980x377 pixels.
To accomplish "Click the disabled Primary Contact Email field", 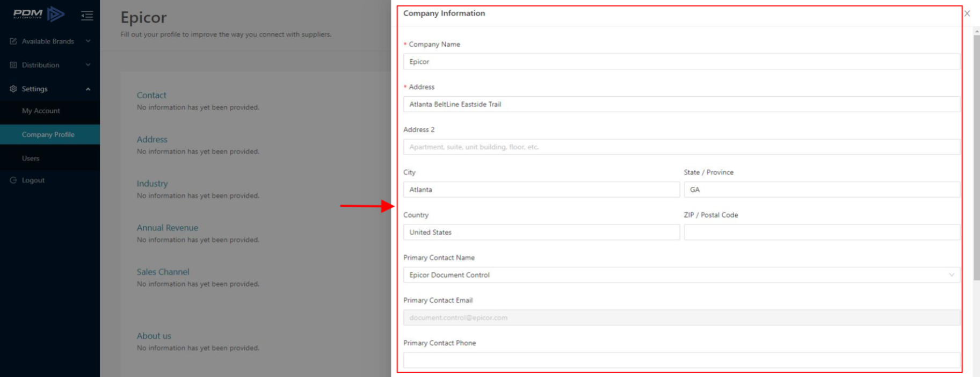I will click(681, 317).
